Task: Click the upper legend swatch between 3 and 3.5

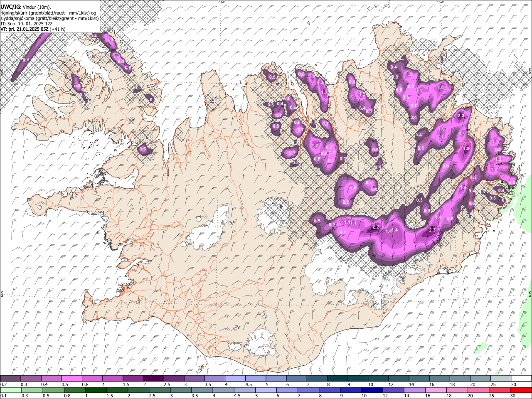Action: (x=194, y=379)
